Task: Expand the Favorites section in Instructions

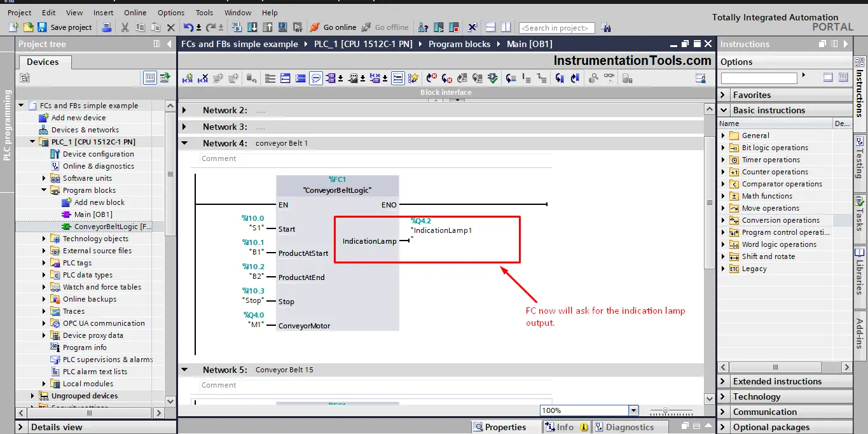Action: click(x=723, y=95)
